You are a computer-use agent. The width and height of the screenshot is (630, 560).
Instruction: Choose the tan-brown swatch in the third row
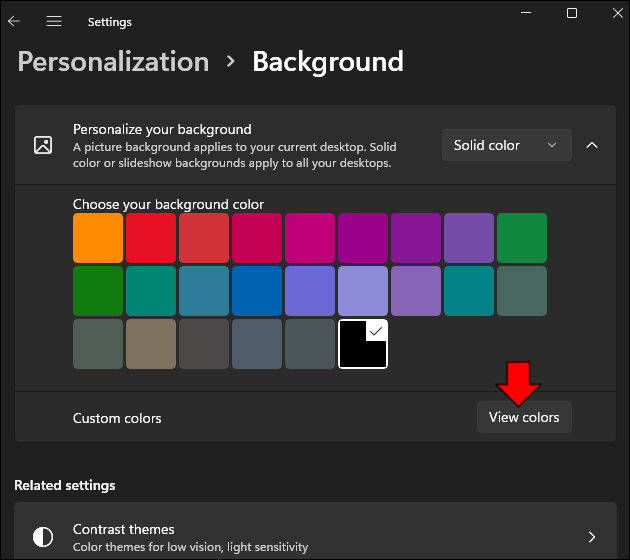151,344
